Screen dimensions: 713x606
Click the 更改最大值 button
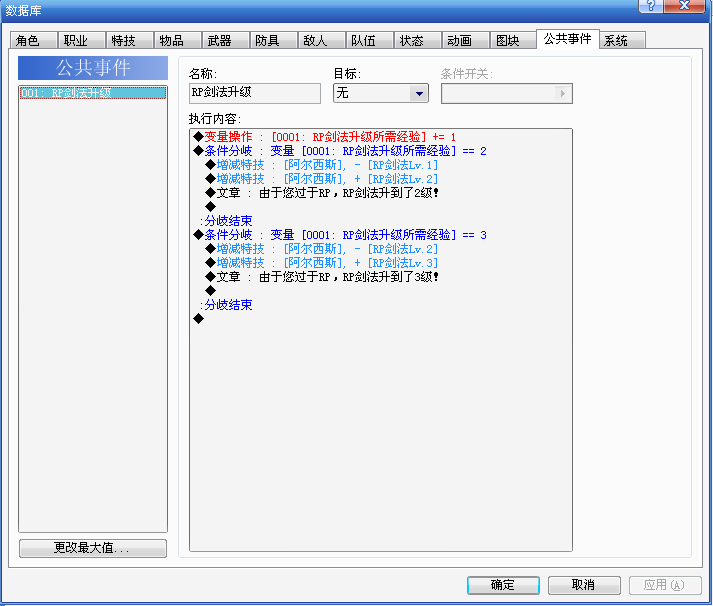point(93,548)
